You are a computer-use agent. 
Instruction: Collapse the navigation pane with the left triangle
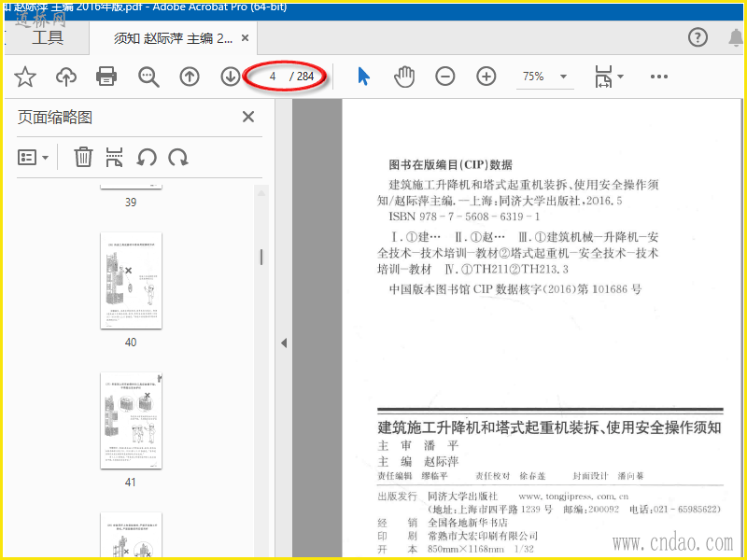point(284,343)
